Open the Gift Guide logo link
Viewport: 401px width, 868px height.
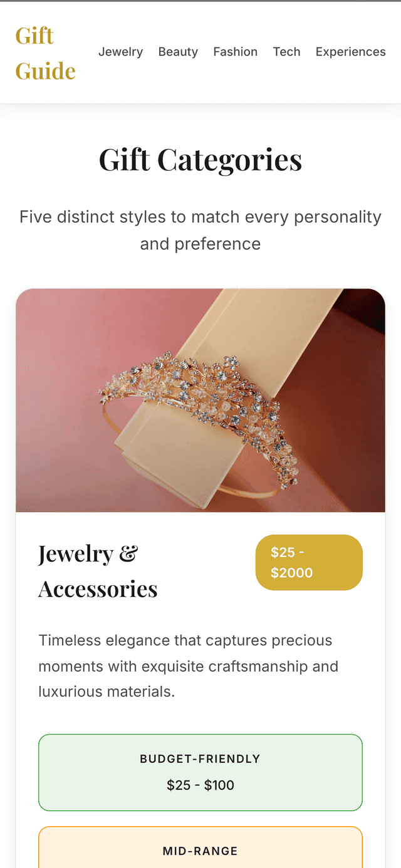pos(45,53)
